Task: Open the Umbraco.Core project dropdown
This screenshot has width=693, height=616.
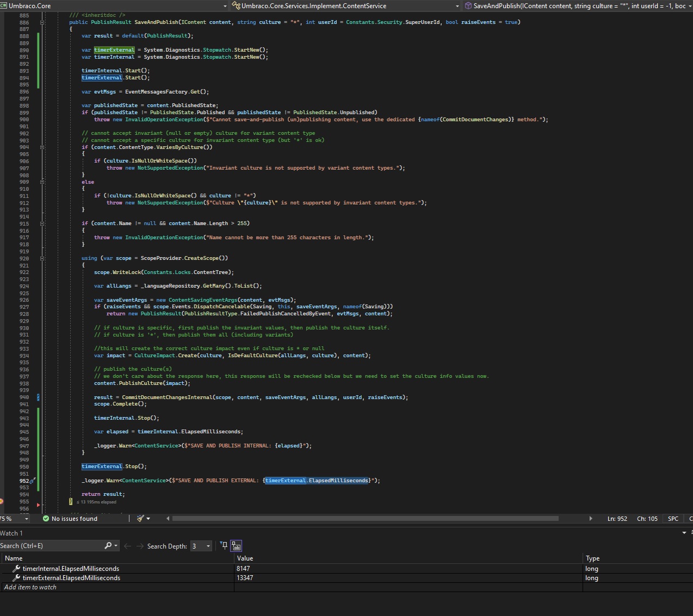Action: coord(225,5)
